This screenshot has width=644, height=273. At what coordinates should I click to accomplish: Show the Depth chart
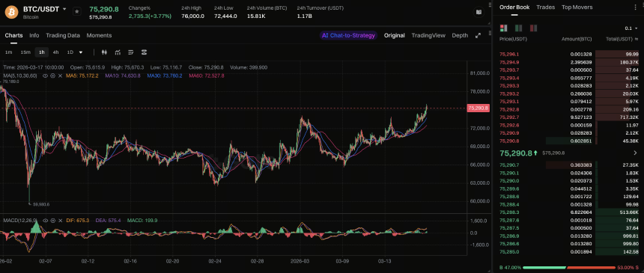460,35
